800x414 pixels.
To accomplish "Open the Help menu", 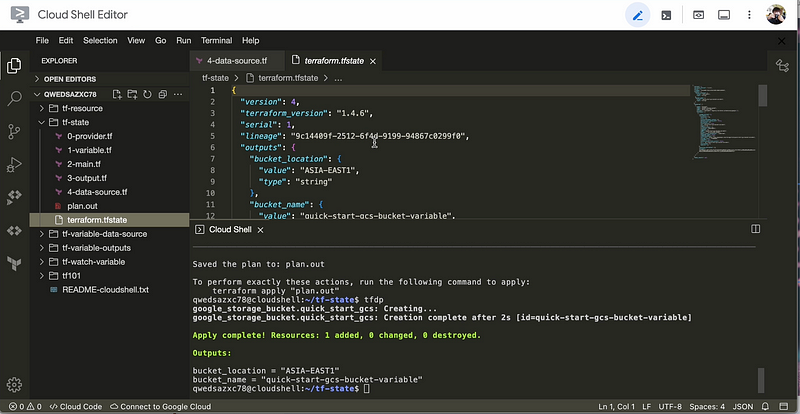I will click(251, 40).
